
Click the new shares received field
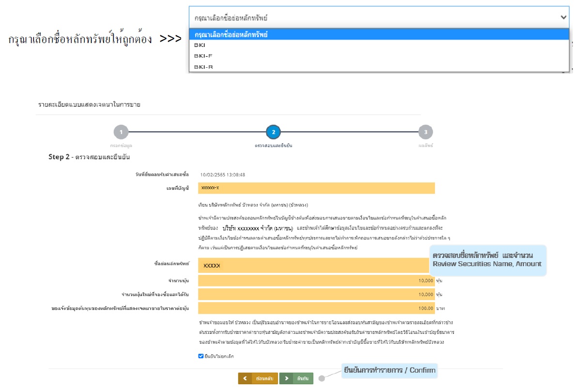[316, 294]
